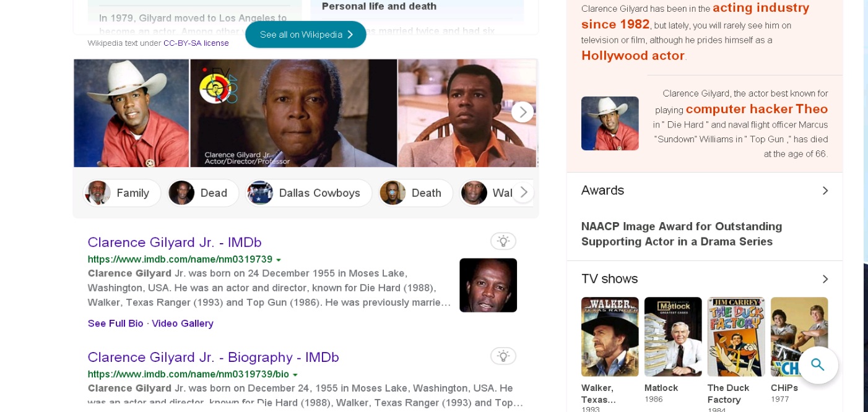Open the CC-BY-SA license link
Image resolution: width=868 pixels, height=412 pixels.
tap(196, 43)
